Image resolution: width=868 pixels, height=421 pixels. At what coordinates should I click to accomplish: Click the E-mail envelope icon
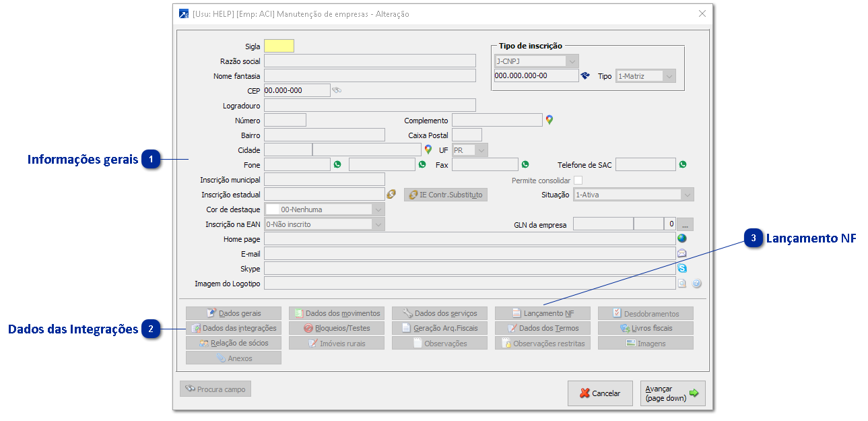[x=681, y=253]
